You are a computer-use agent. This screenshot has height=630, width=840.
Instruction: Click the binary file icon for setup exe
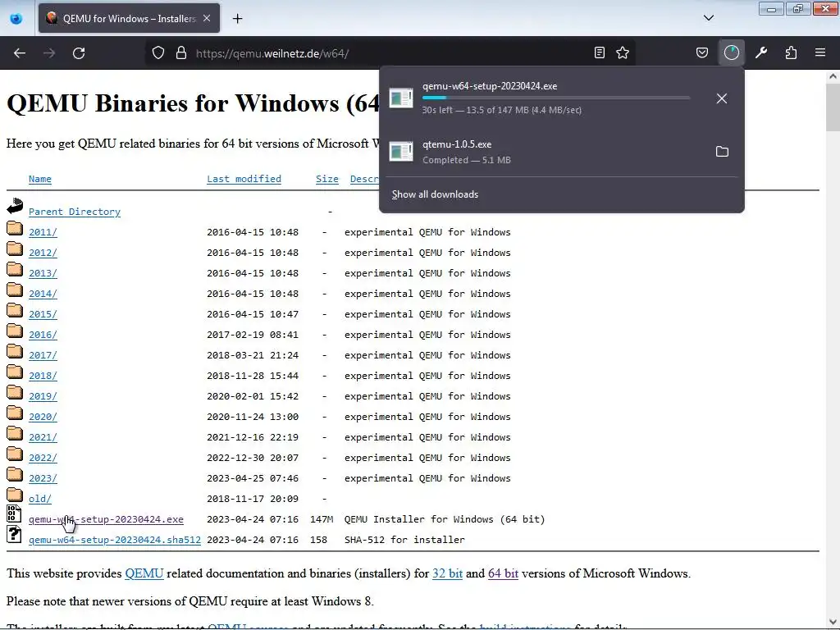[x=14, y=514]
